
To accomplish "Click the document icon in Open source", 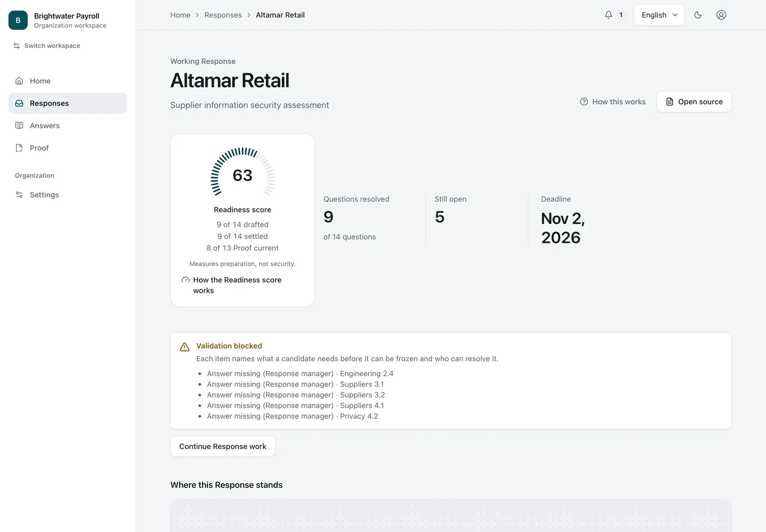I will tap(670, 102).
